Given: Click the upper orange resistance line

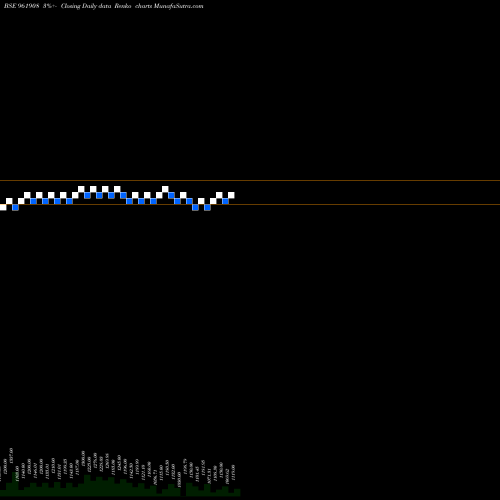Looking at the screenshot, I should tap(250, 181).
